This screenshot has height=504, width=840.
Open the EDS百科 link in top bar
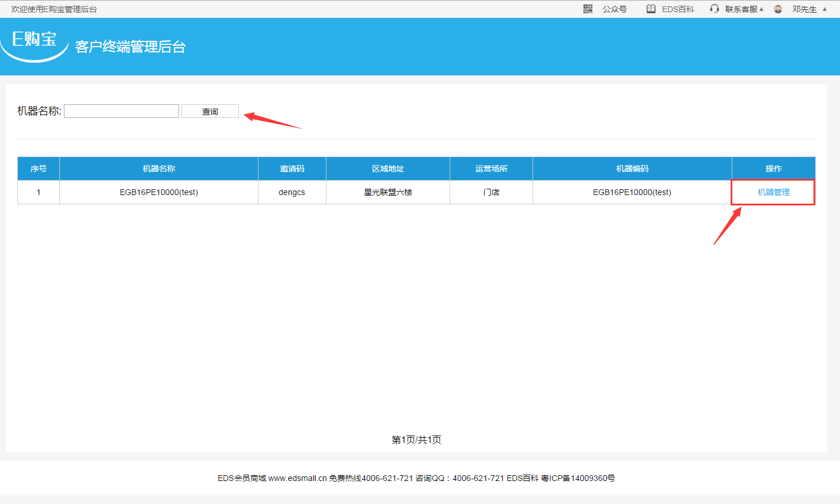pyautogui.click(x=678, y=9)
